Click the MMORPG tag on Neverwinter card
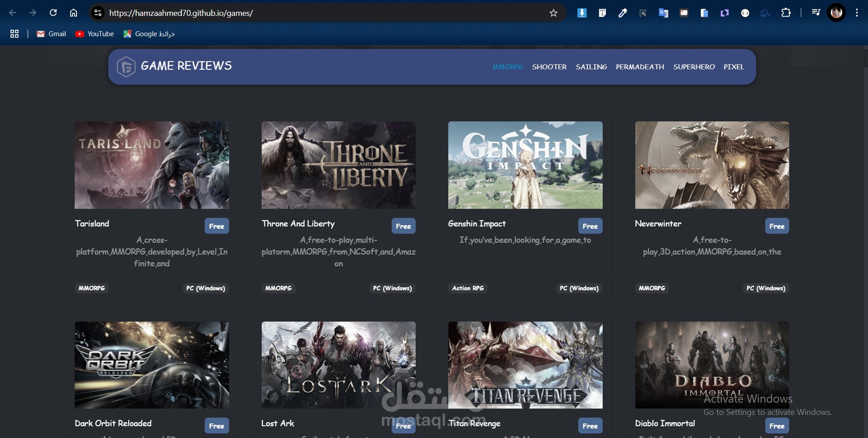The image size is (868, 438). (652, 288)
